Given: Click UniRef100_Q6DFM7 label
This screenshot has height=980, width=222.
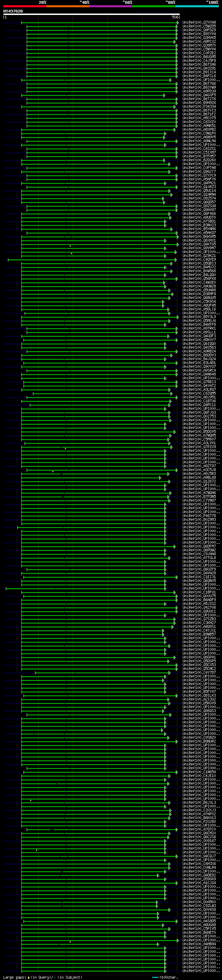Looking at the screenshot, I should (x=199, y=546).
